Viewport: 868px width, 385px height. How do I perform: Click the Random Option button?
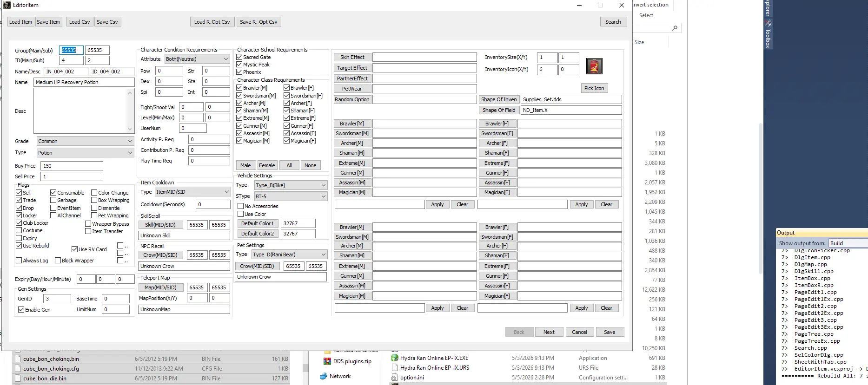352,99
